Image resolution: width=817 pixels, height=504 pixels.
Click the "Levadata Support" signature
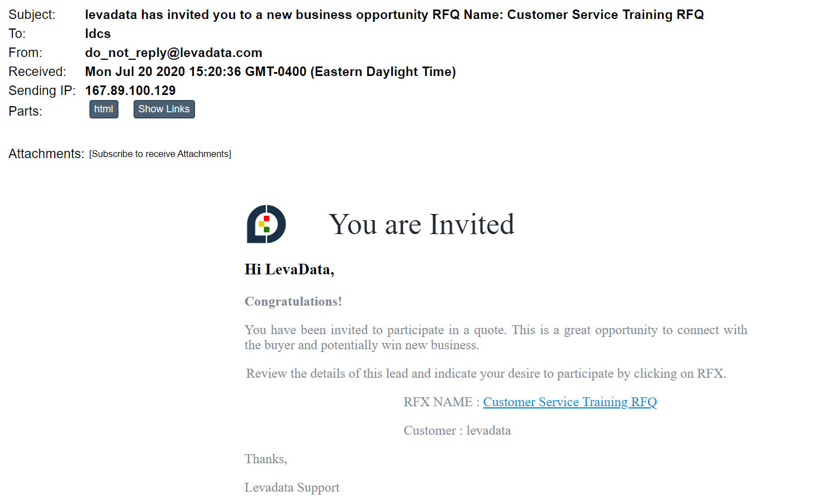pos(292,488)
